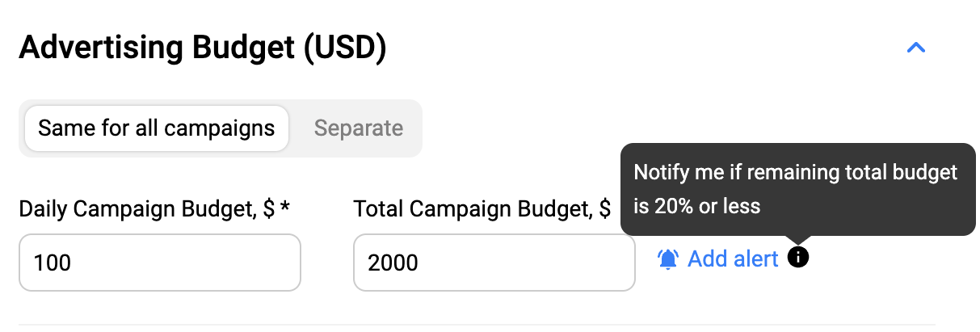
Task: Place cursor on the 100 value
Action: 52,263
